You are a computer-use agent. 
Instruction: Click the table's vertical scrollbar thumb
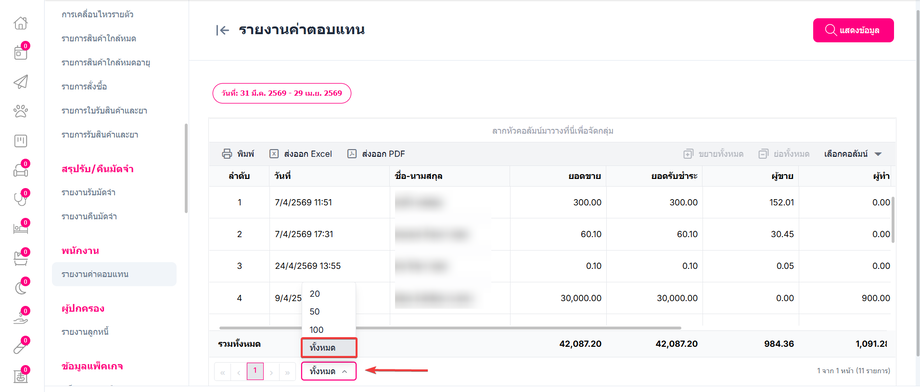pyautogui.click(x=893, y=220)
